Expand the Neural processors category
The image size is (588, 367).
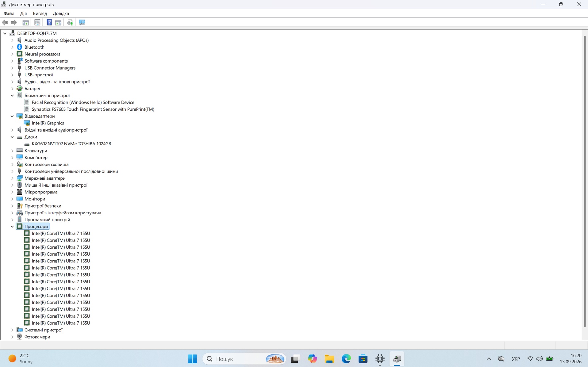tap(12, 54)
